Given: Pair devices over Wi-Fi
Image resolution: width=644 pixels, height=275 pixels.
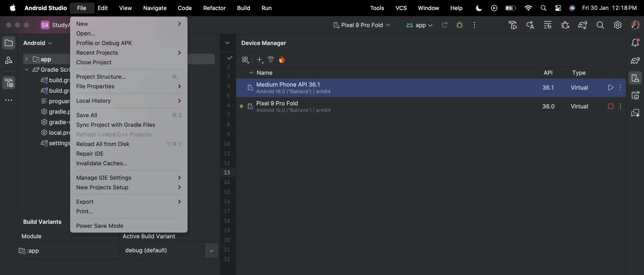Looking at the screenshot, I should click(271, 60).
